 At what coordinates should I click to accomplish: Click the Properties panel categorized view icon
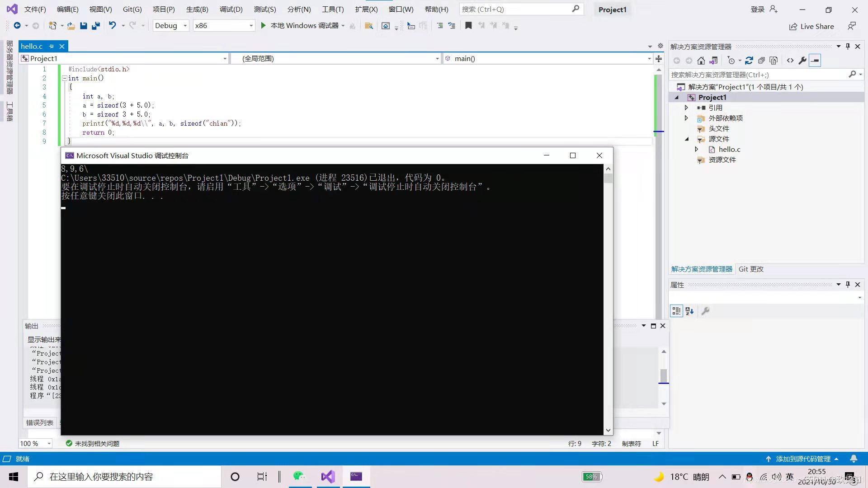point(676,311)
